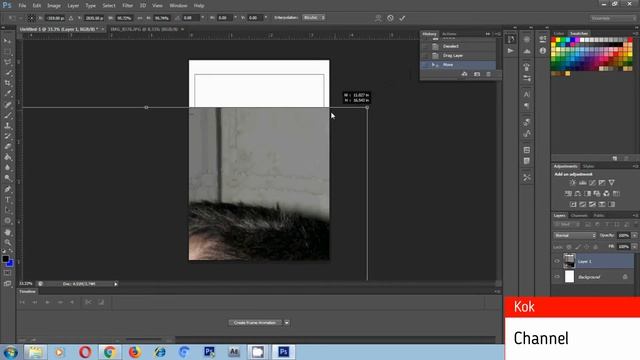
Task: Select the Eyedropper tool
Action: coord(7,93)
